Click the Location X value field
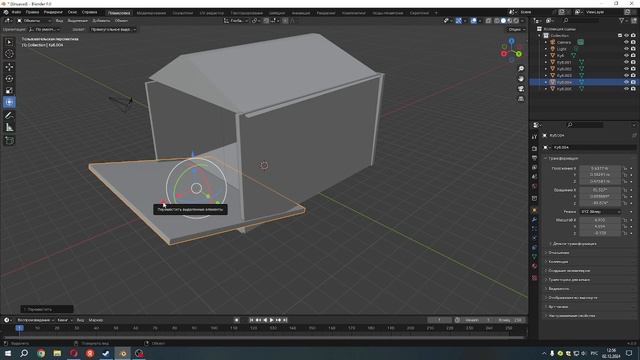Image resolution: width=640 pixels, height=360 pixels. point(600,168)
